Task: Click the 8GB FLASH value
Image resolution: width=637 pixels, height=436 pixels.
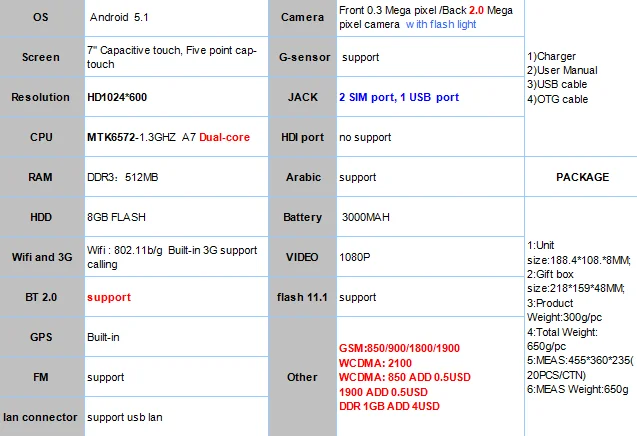Action: coord(116,217)
